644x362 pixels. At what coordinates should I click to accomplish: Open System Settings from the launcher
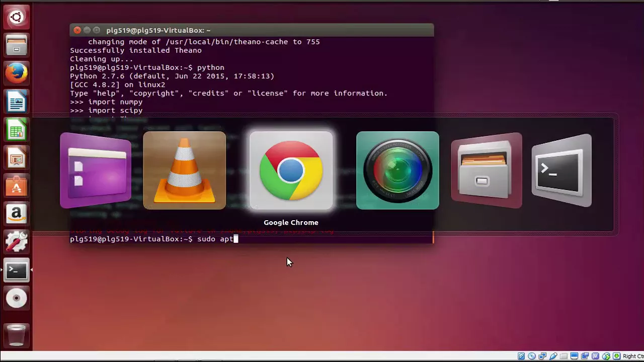[x=16, y=242]
